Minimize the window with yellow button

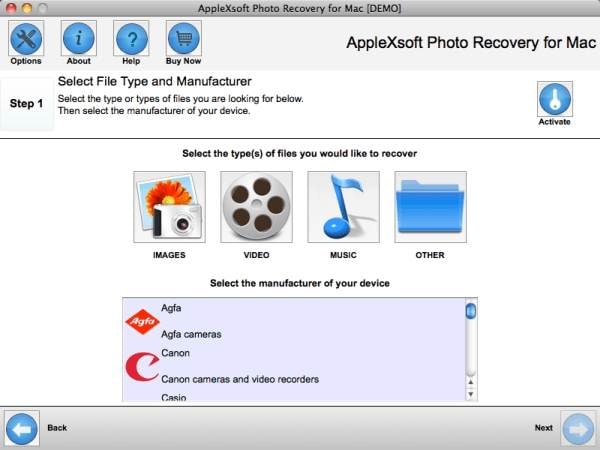click(x=27, y=8)
